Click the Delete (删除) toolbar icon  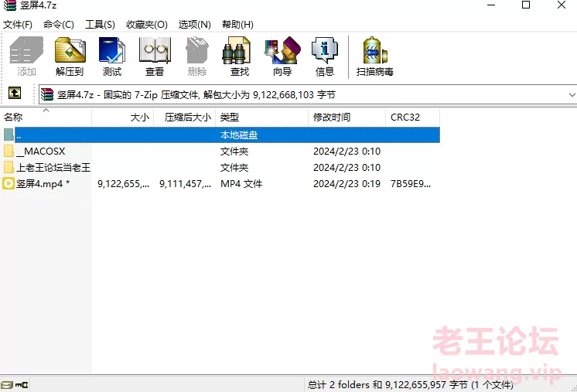tap(197, 56)
